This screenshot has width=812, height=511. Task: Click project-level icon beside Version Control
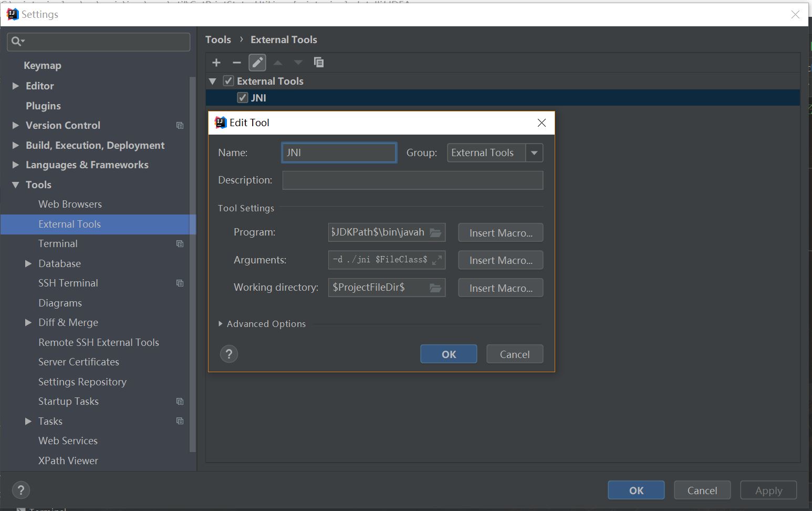180,125
